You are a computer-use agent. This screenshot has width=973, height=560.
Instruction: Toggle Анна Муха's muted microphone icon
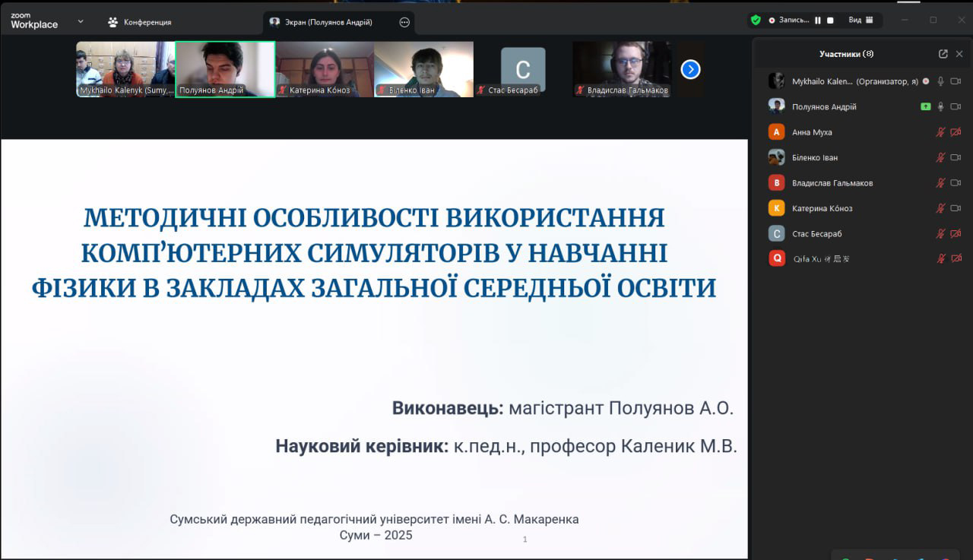[940, 132]
